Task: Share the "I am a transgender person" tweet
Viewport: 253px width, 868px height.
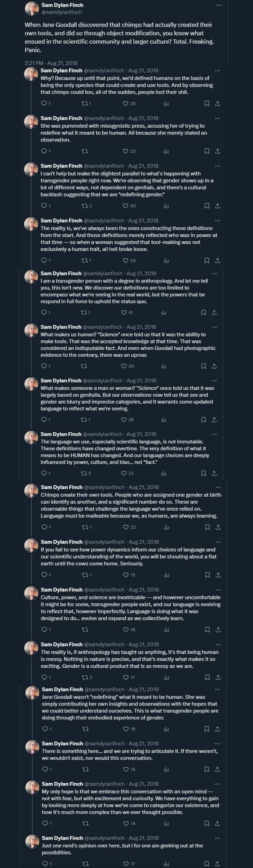Action: [x=214, y=312]
